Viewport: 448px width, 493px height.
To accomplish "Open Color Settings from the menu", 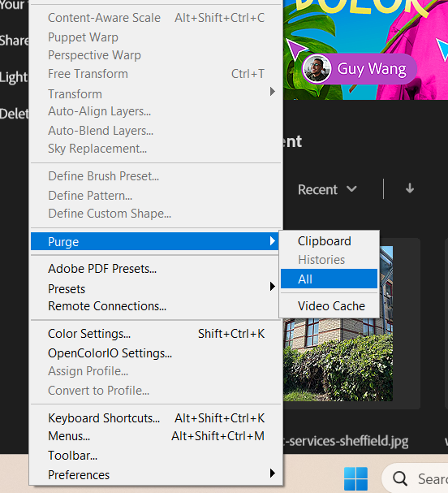I will [156, 334].
